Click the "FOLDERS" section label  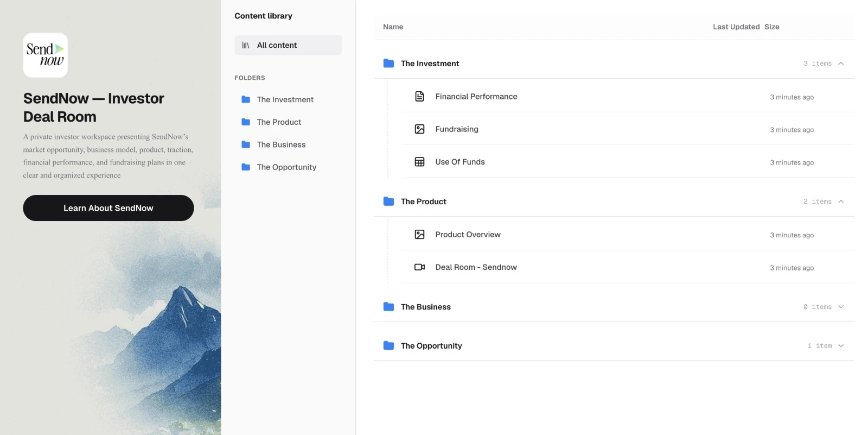tap(250, 78)
